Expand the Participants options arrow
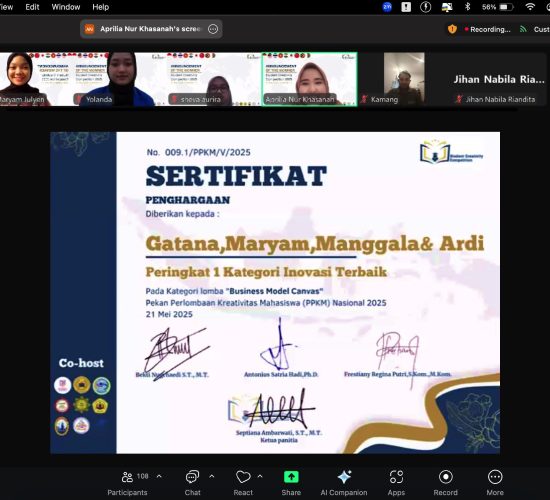This screenshot has width=550, height=500. (x=159, y=476)
